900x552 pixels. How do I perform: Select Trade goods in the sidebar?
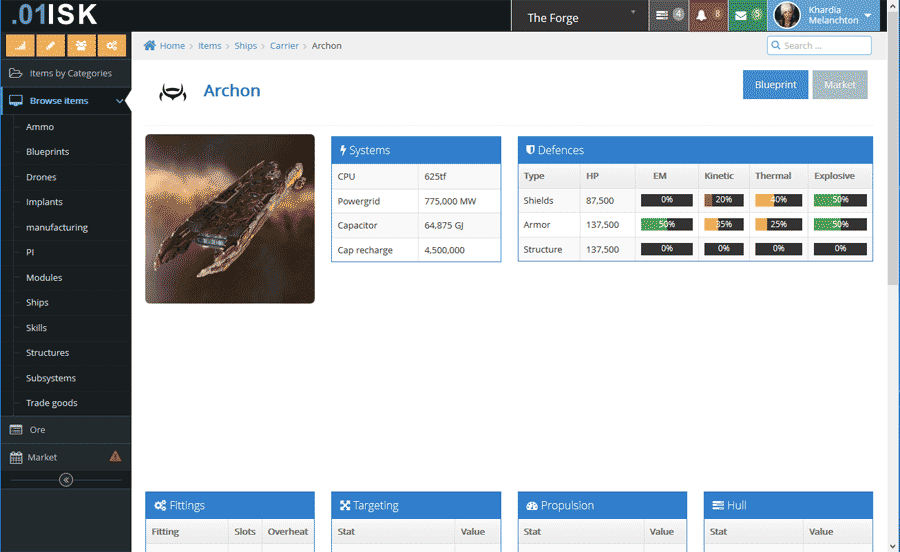click(52, 403)
